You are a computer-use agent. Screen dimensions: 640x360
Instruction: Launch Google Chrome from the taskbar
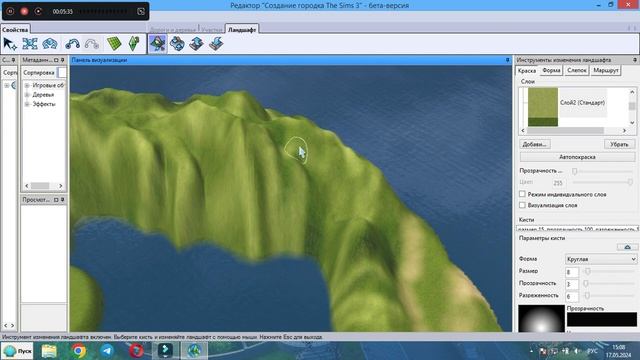pos(79,351)
